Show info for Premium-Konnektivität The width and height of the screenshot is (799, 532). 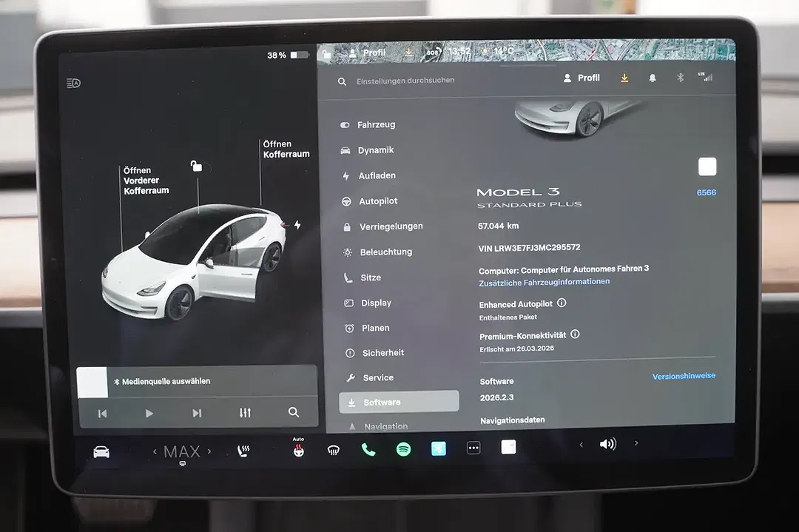(x=575, y=334)
